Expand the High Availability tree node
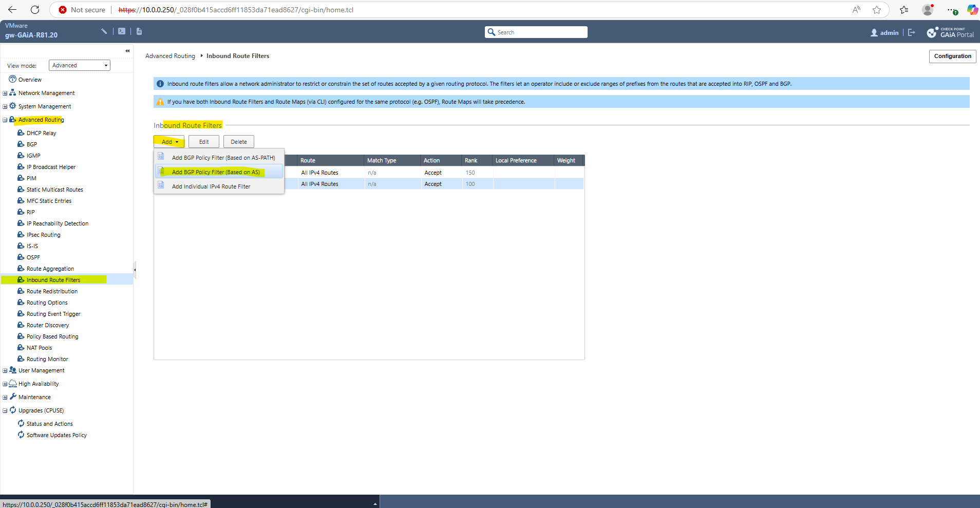980x508 pixels. point(5,384)
